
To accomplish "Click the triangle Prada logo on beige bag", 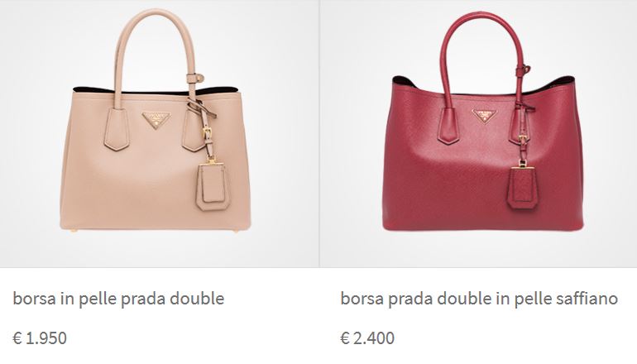I will point(156,120).
